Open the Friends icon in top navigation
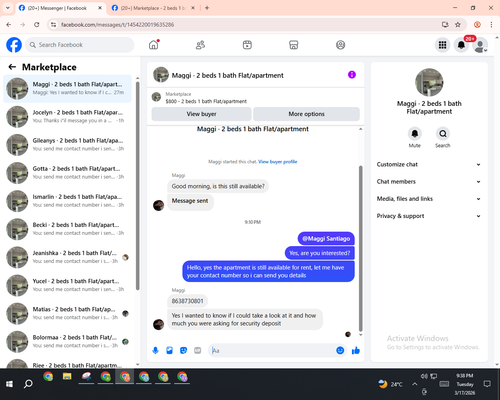500x400 pixels. (200, 45)
